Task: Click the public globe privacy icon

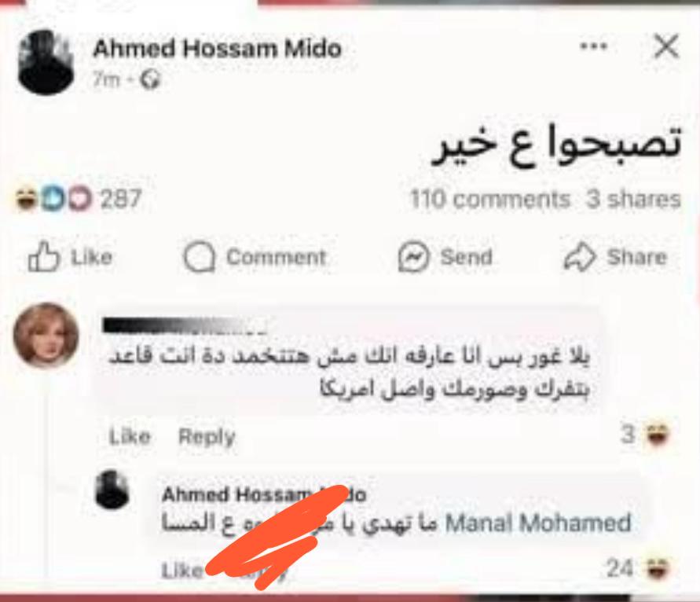Action: coord(149,80)
